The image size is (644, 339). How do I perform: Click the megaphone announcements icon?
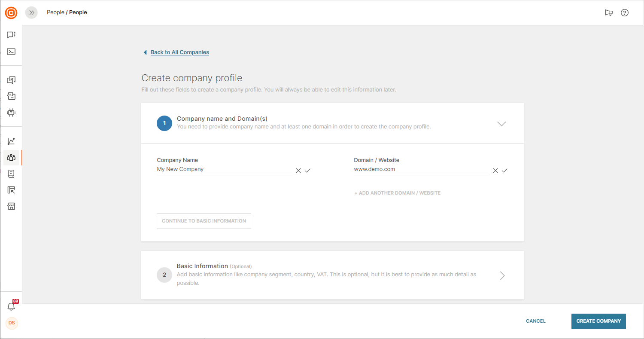point(609,13)
